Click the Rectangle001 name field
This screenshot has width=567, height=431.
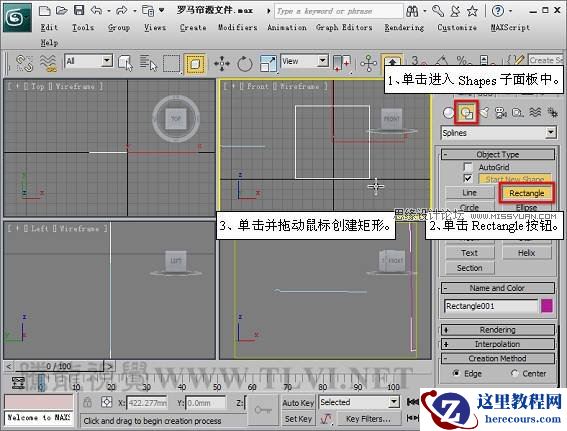(x=491, y=306)
